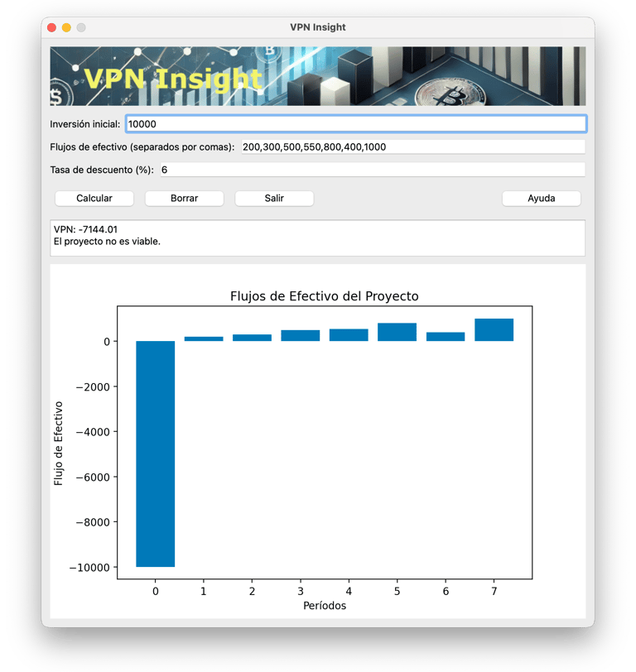The width and height of the screenshot is (636, 672).
Task: Click the VPN Insight banner image
Action: click(318, 76)
